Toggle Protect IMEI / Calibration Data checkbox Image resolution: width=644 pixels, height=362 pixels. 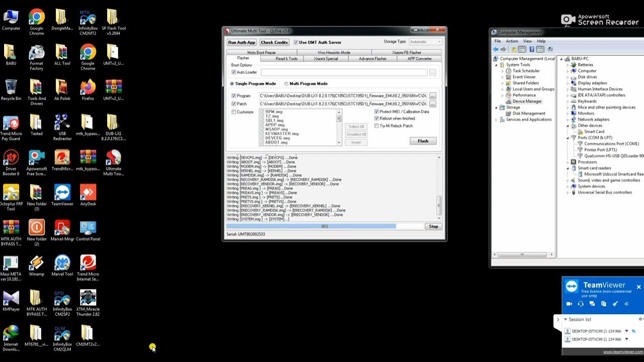point(376,112)
